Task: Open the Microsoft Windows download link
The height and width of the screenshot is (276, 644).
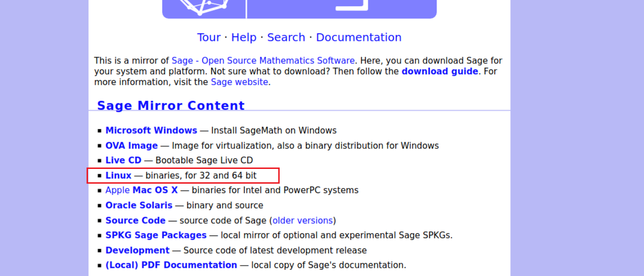Action: [x=151, y=130]
